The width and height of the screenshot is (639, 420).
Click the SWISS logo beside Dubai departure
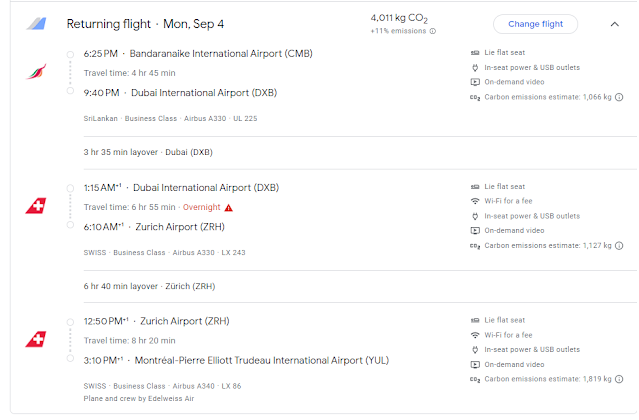click(35, 207)
